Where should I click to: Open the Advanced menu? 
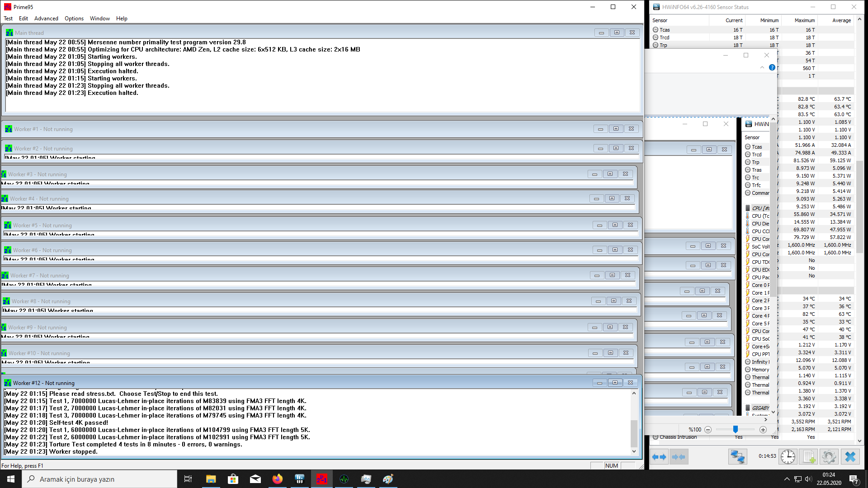point(46,19)
